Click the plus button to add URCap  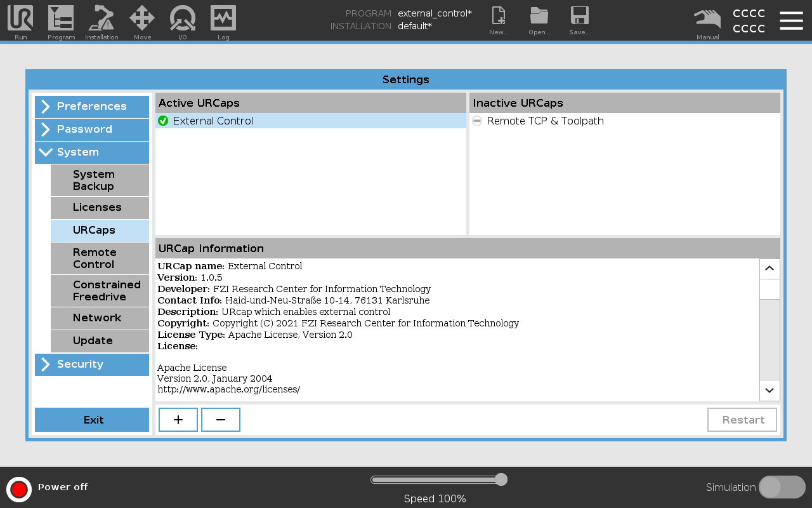[x=178, y=420]
